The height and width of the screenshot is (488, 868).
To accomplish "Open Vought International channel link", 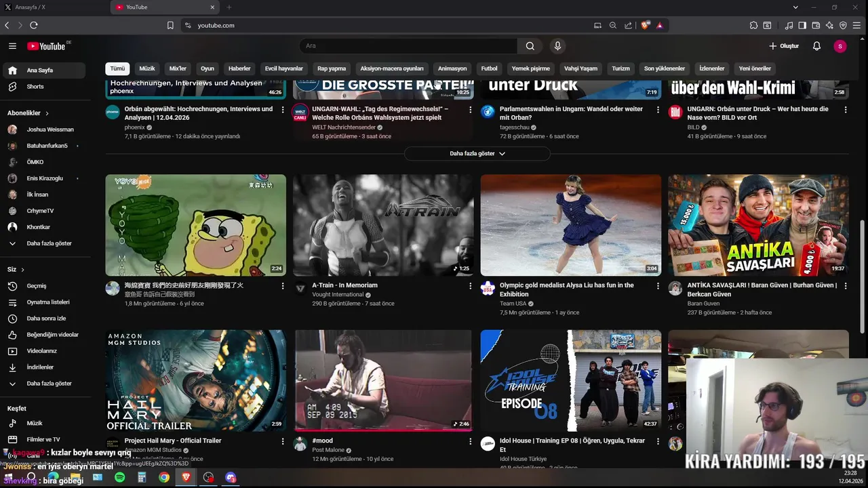I will [338, 295].
